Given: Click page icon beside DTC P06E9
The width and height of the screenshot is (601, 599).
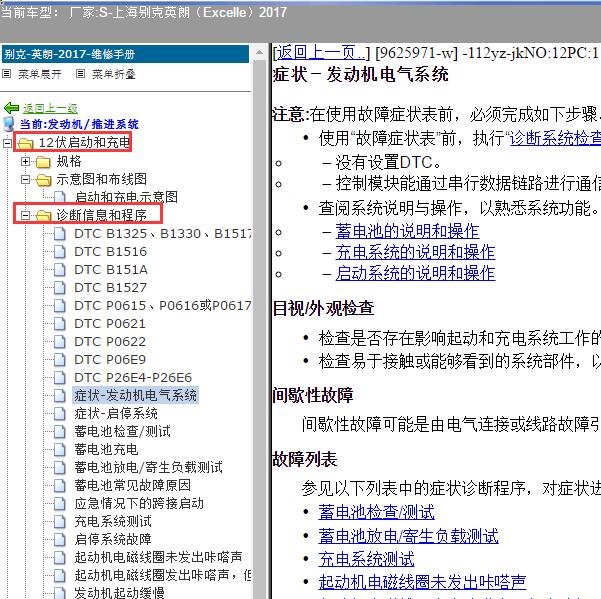Looking at the screenshot, I should coord(59,359).
